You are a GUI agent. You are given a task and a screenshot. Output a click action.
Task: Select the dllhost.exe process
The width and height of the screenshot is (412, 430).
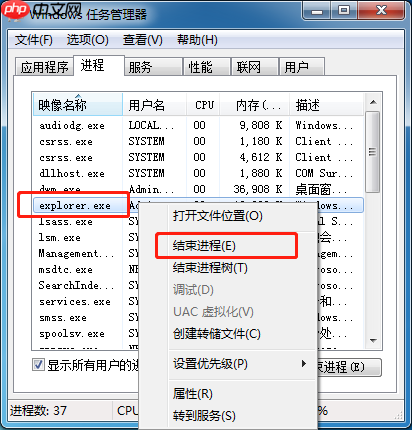point(198,173)
